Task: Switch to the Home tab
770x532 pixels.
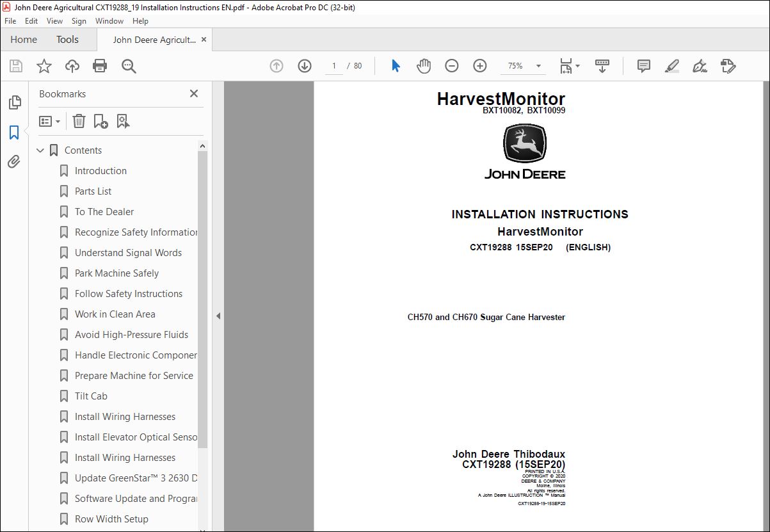Action: coord(24,40)
